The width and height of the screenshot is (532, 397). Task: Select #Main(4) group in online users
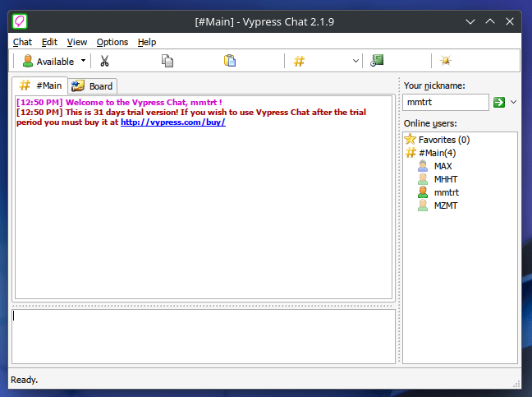[x=437, y=153]
